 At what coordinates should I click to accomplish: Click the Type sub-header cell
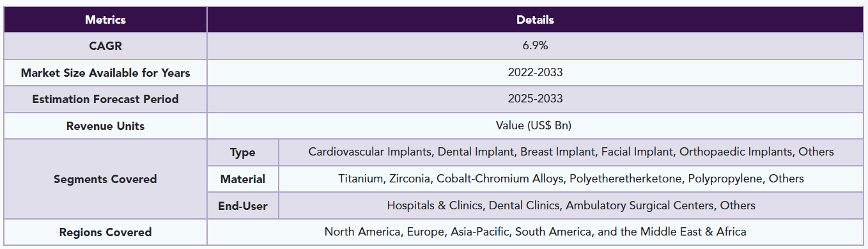pyautogui.click(x=243, y=152)
